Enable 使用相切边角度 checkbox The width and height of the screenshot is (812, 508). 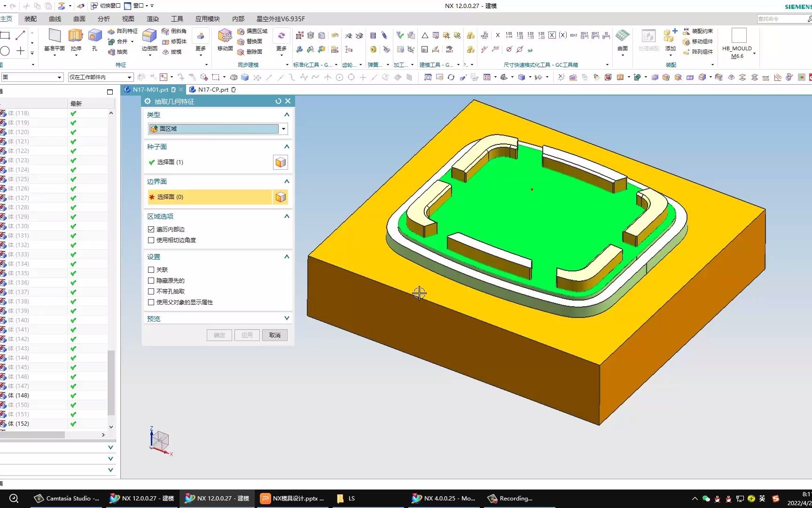151,240
